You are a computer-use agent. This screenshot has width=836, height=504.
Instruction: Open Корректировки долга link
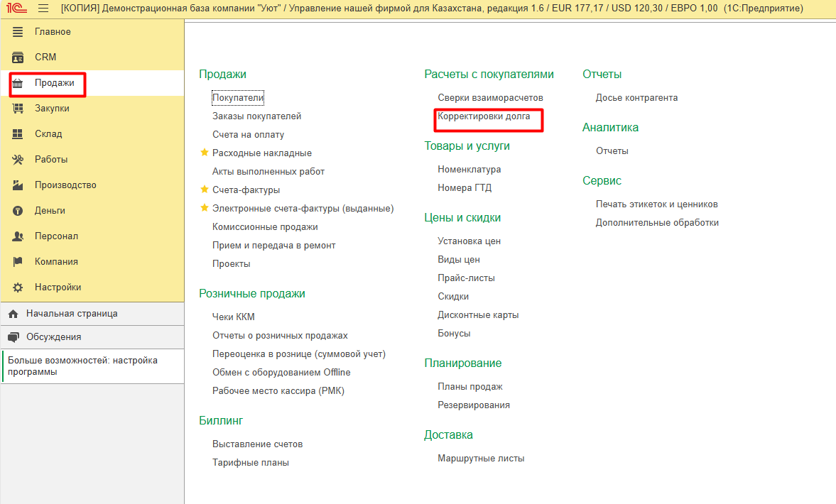click(484, 116)
